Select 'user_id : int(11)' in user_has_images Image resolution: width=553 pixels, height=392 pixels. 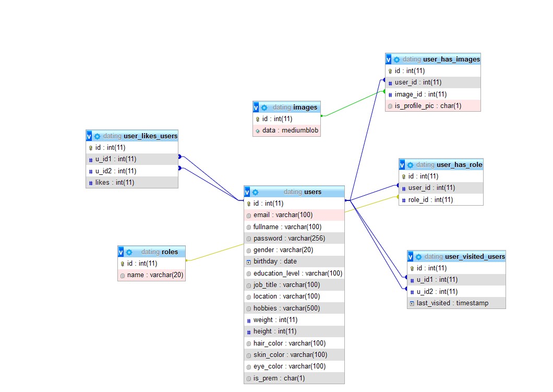pyautogui.click(x=433, y=82)
